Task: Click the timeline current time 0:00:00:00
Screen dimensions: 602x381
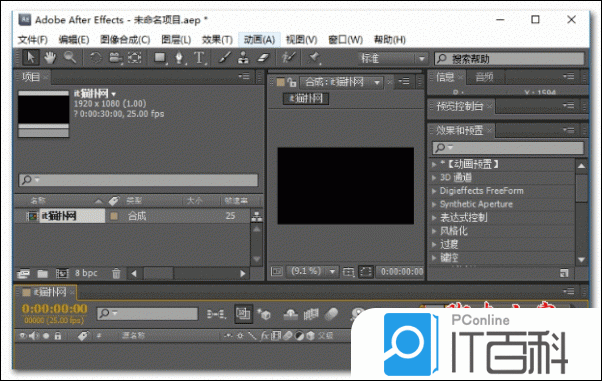Action: point(55,309)
